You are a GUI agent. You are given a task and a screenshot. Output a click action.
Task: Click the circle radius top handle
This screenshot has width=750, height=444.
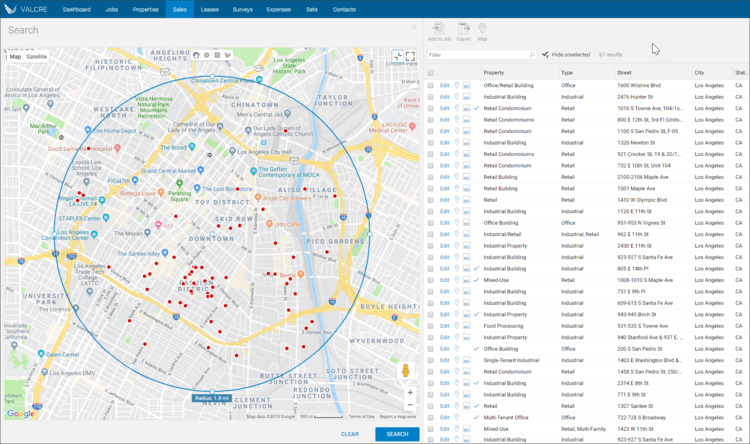(212, 76)
